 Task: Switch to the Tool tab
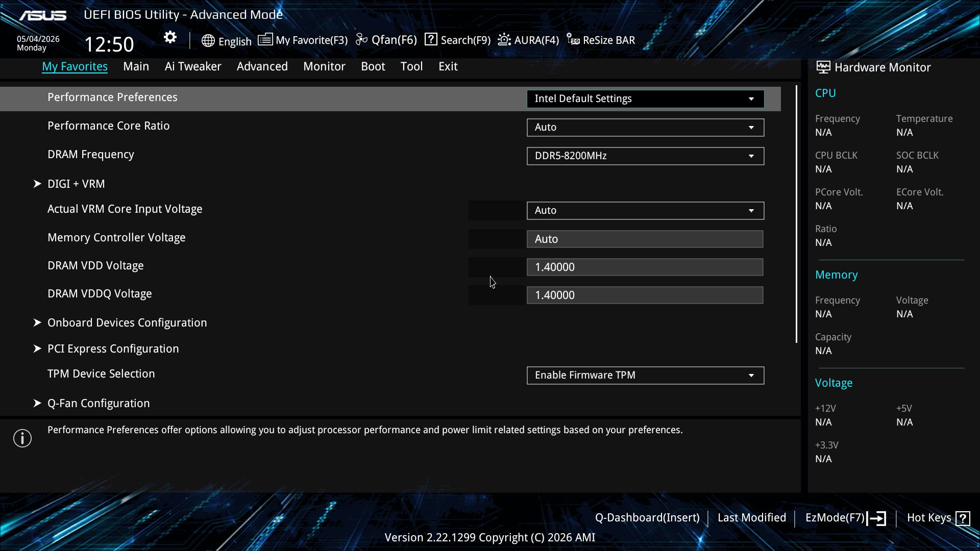411,66
